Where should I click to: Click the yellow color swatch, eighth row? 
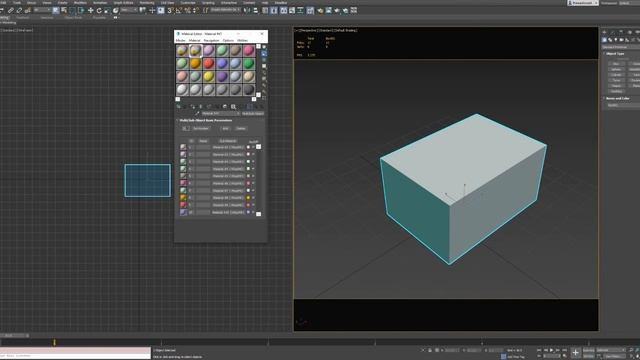coord(248,198)
